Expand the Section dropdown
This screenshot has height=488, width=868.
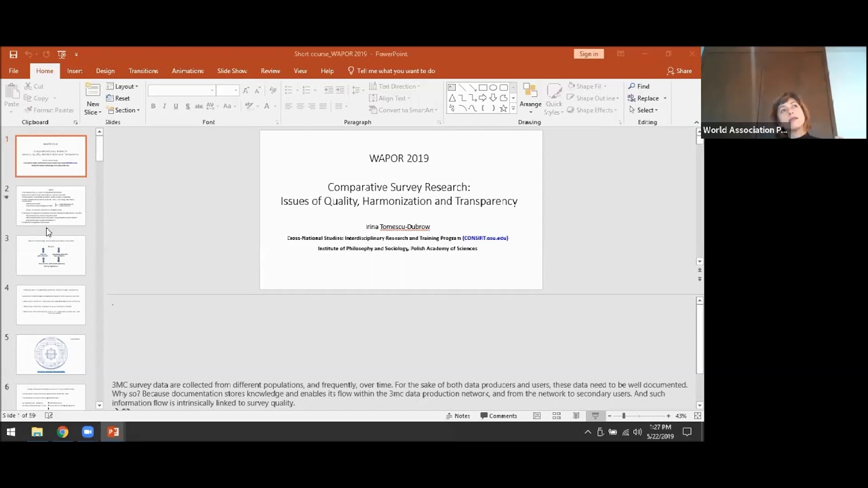click(123, 110)
